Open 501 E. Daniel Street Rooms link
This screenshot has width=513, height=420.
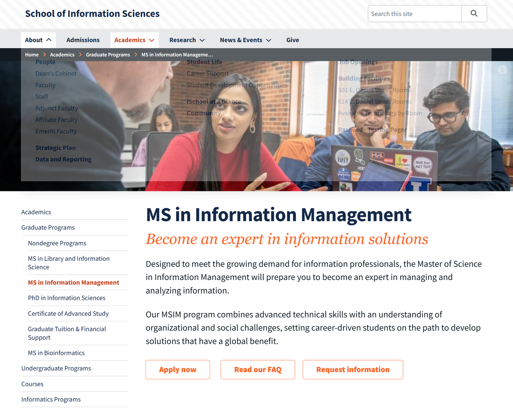pos(375,90)
